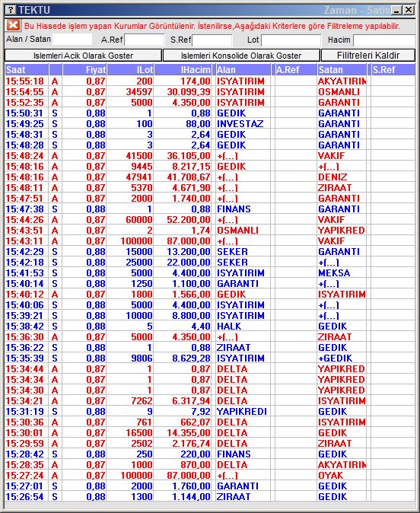Click seller MEKSA cell
This screenshot has width=420, height=513.
[334, 272]
